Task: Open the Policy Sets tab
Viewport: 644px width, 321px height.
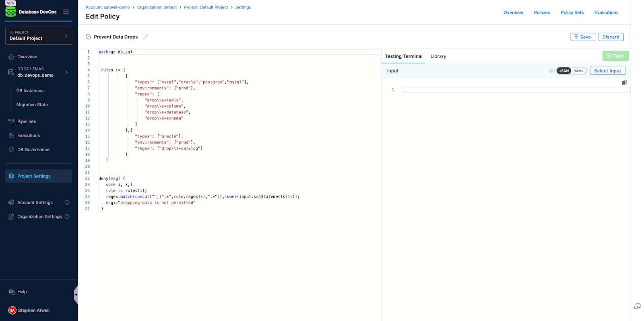Action: click(x=572, y=12)
